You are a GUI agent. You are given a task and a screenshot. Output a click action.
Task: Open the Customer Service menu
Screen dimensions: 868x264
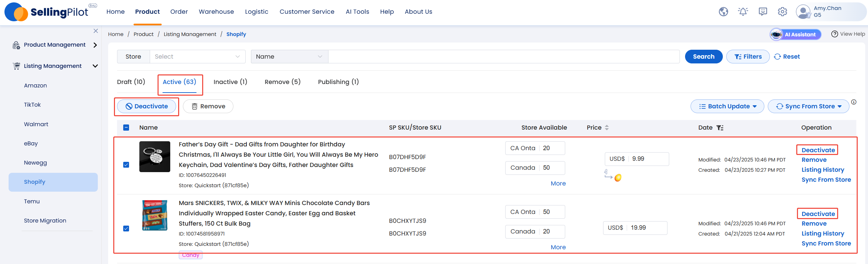pyautogui.click(x=307, y=12)
